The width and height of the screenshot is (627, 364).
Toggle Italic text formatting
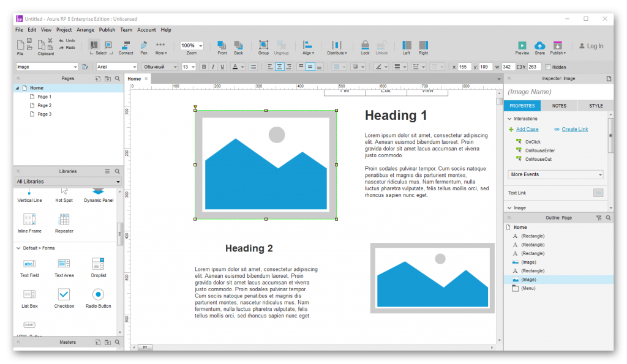213,67
